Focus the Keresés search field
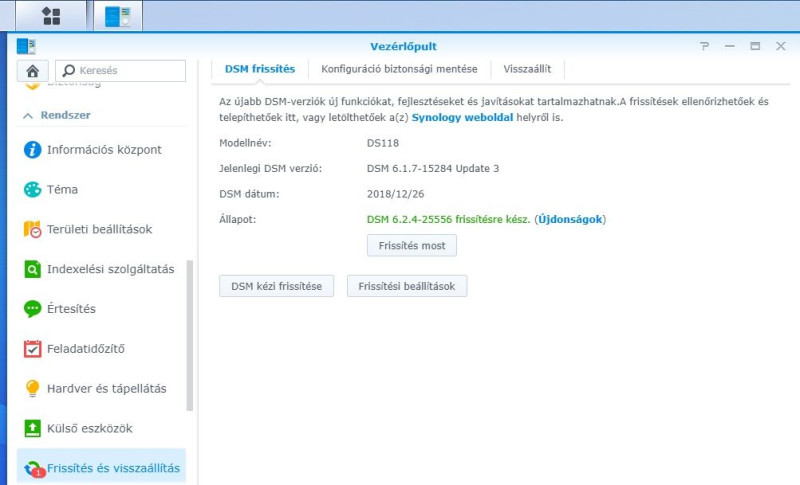Screen dimensions: 800x485 [x=120, y=70]
